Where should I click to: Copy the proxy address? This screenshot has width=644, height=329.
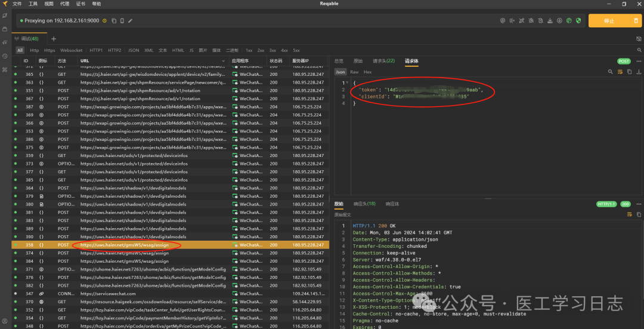(114, 20)
